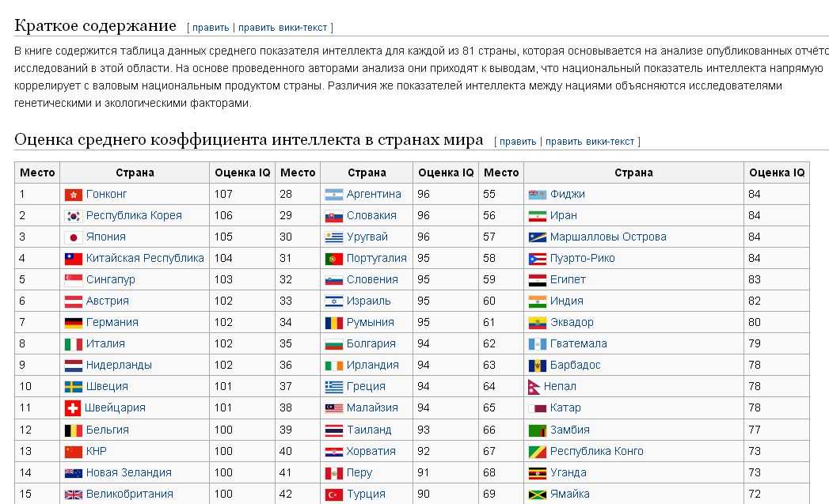Image resolution: width=829 pixels, height=504 pixels.
Task: Open the Нидерланды link
Action: (x=119, y=365)
